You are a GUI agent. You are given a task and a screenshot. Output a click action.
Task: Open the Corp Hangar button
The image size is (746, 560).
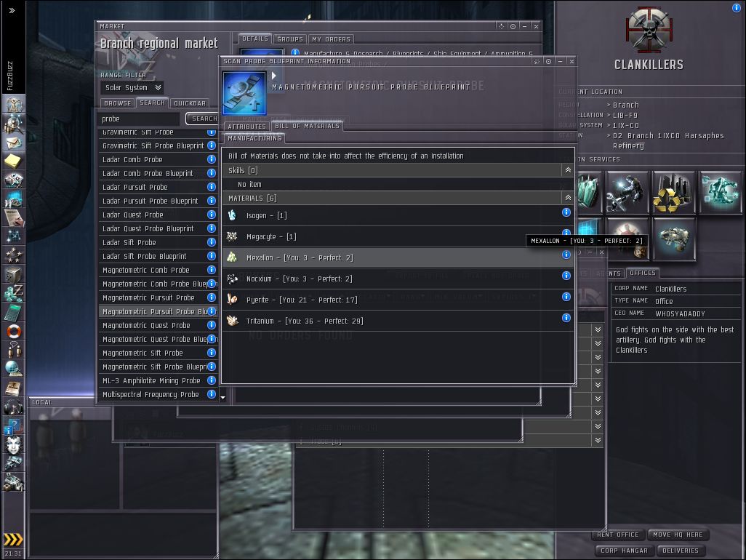(624, 551)
